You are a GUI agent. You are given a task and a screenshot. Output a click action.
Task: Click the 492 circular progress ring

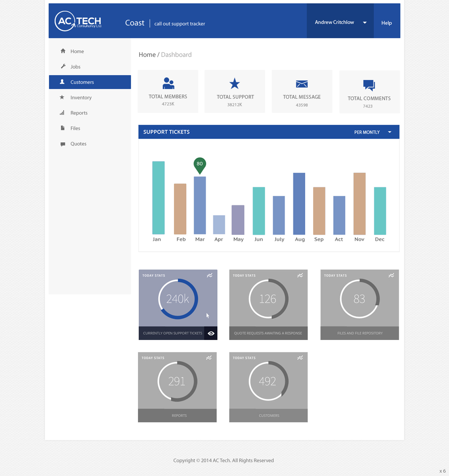[x=268, y=381]
